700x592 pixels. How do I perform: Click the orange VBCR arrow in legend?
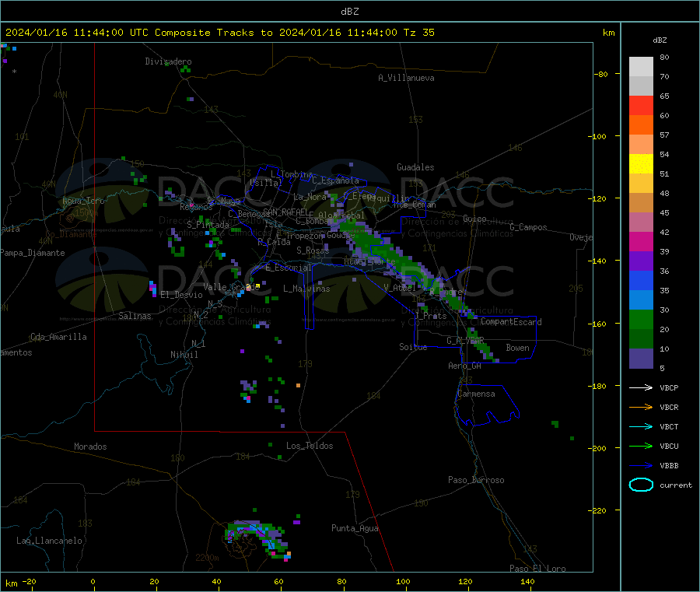pos(641,407)
